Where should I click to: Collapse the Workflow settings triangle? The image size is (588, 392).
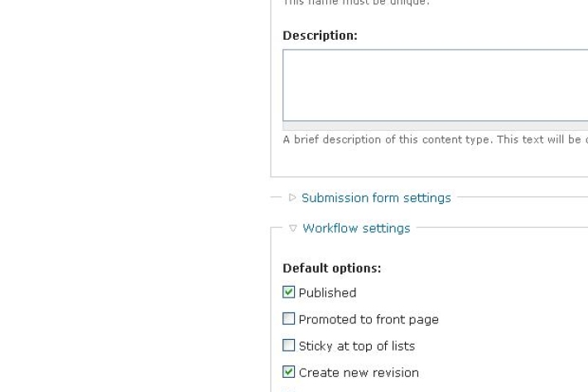click(293, 229)
